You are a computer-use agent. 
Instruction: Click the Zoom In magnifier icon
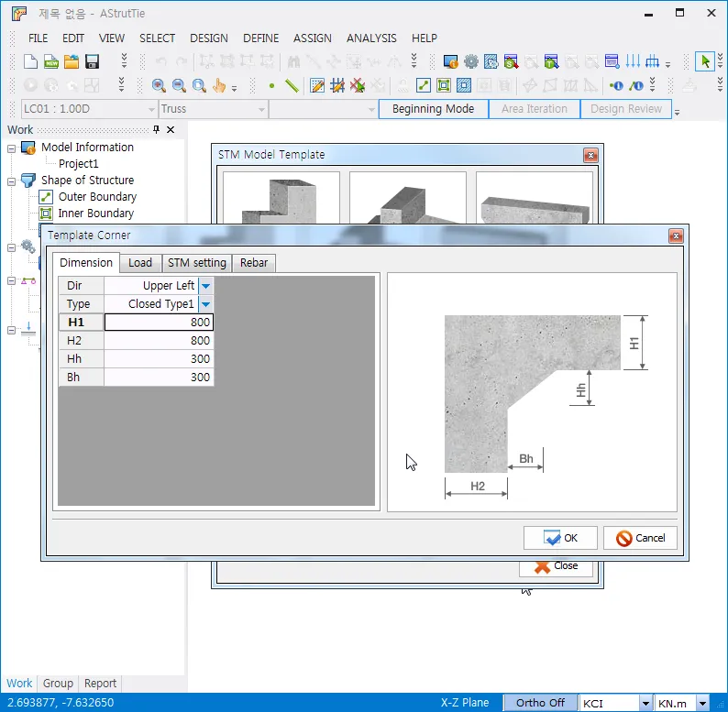pos(159,85)
